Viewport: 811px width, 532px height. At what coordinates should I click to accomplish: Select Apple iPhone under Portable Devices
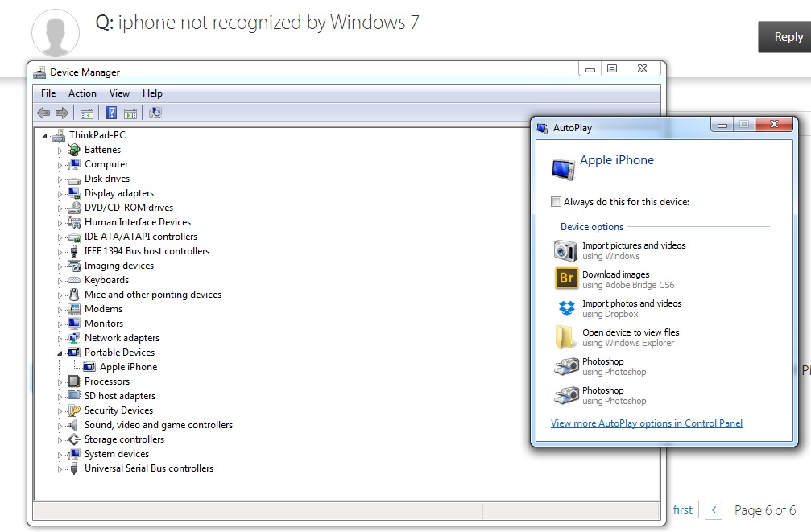click(128, 366)
